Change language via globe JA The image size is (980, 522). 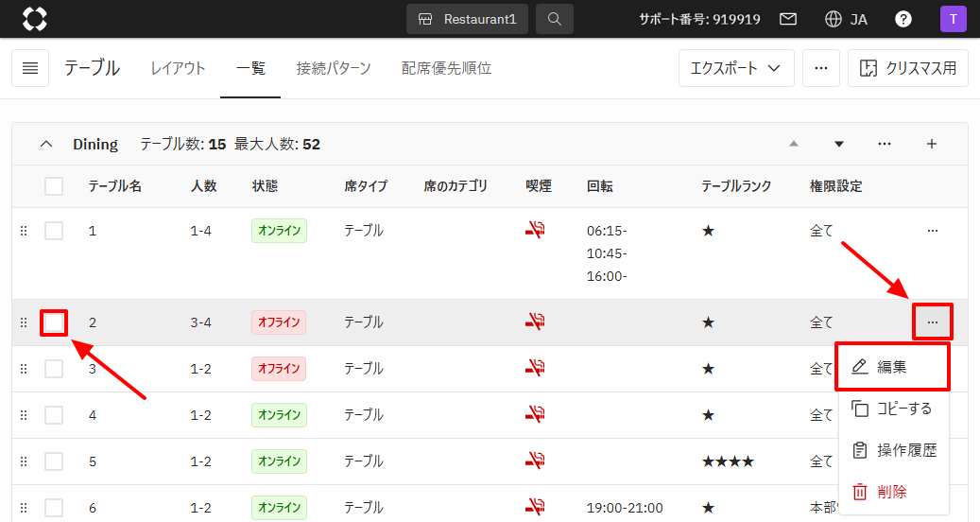(x=846, y=19)
